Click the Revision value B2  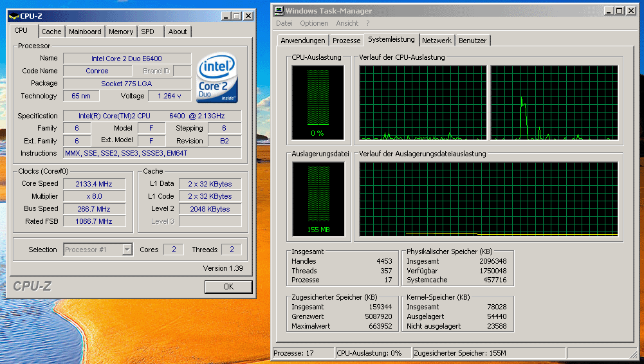(x=225, y=141)
